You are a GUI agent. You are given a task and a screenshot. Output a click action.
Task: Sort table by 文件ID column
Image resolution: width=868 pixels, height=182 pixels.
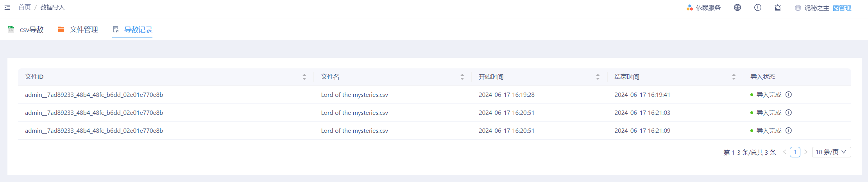click(x=304, y=77)
